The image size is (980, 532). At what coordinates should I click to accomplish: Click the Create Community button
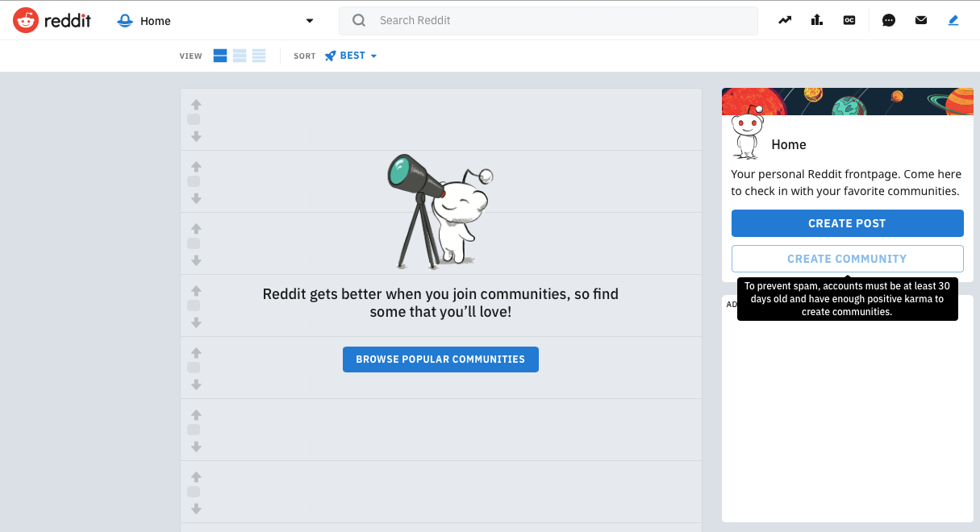click(x=848, y=259)
